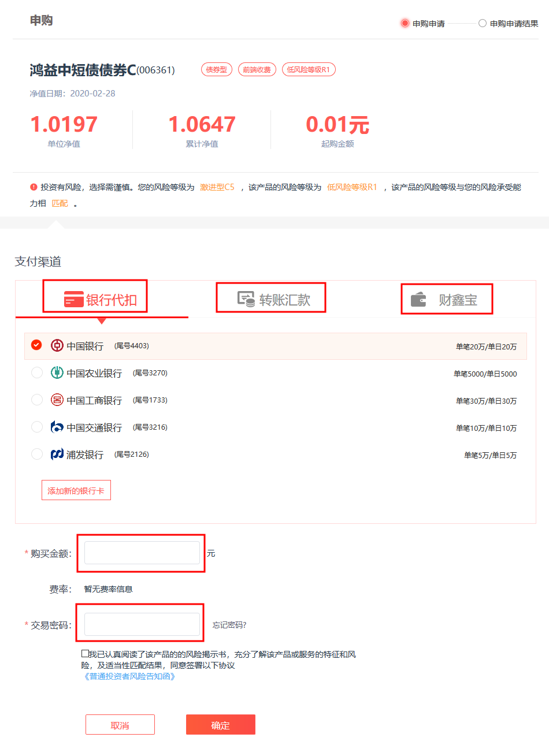
Task: Click the 单位净值 value 1.0197
Action: [64, 124]
